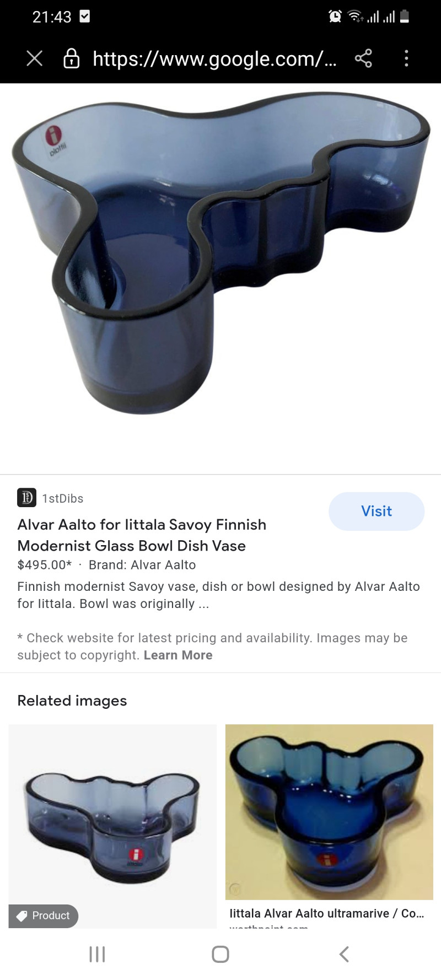Tap the Learn More link
Viewport: 441px width, 980px height.
pyautogui.click(x=178, y=655)
